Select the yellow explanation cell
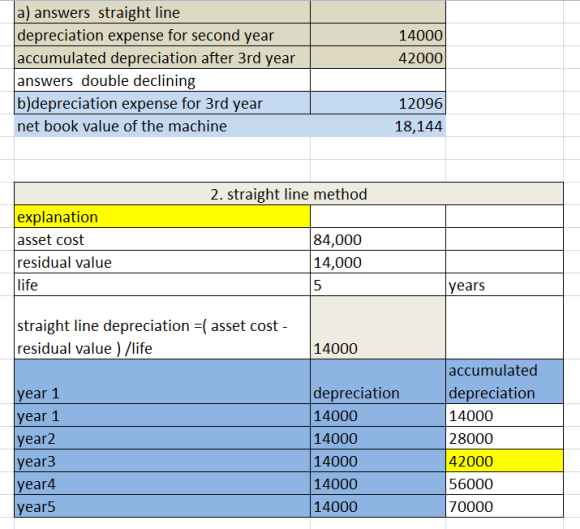Screen dimensions: 580x529 [x=162, y=216]
